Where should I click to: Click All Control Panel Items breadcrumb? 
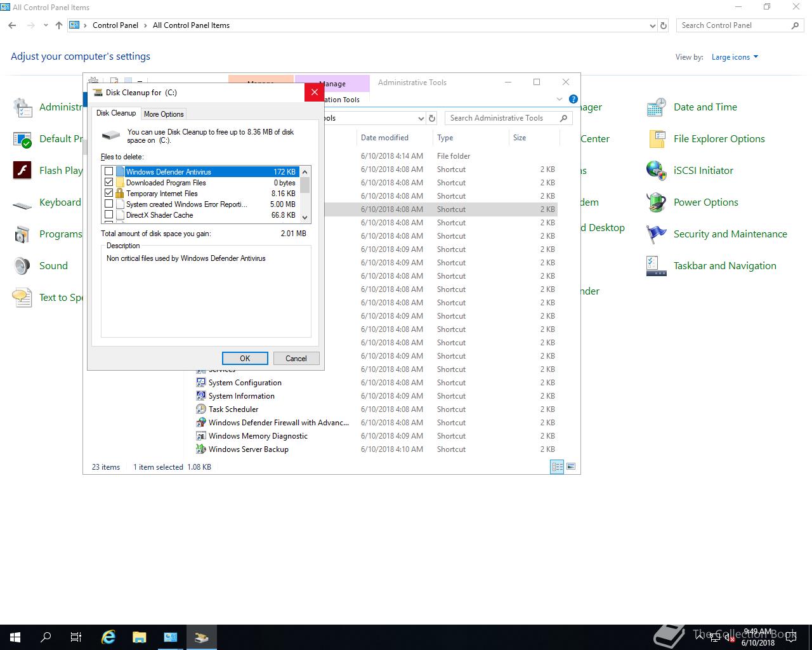tap(192, 25)
